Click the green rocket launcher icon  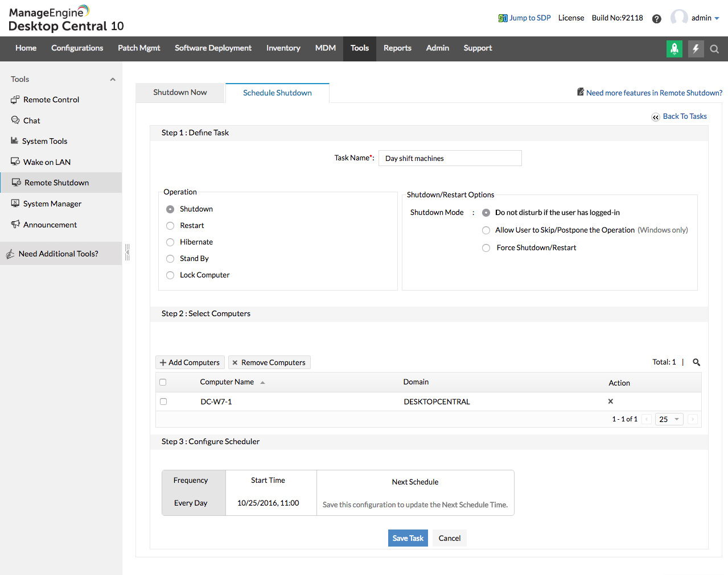(674, 49)
